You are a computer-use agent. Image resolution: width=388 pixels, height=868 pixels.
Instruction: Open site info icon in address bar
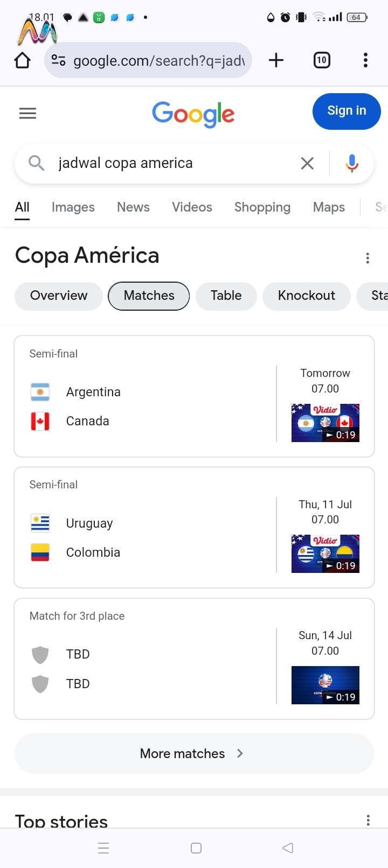click(x=58, y=60)
